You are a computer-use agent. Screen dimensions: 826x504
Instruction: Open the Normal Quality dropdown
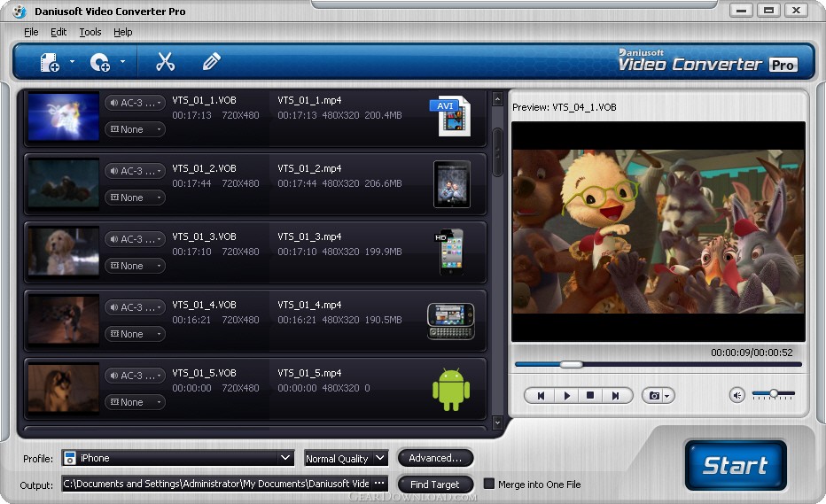(346, 458)
